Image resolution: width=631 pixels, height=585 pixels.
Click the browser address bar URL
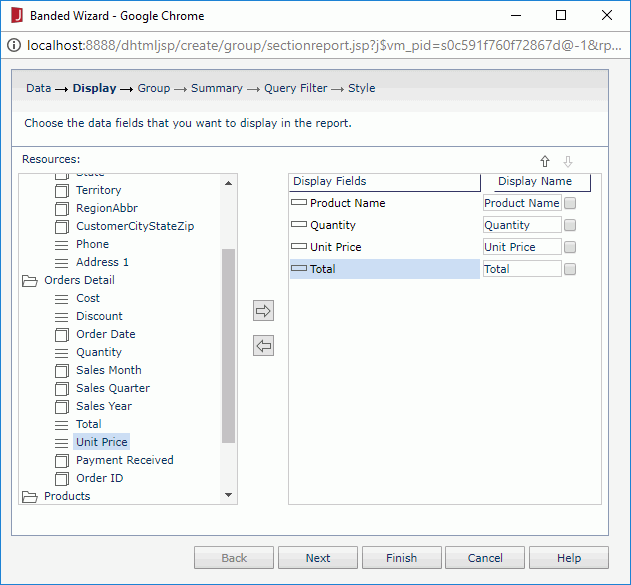click(x=324, y=45)
